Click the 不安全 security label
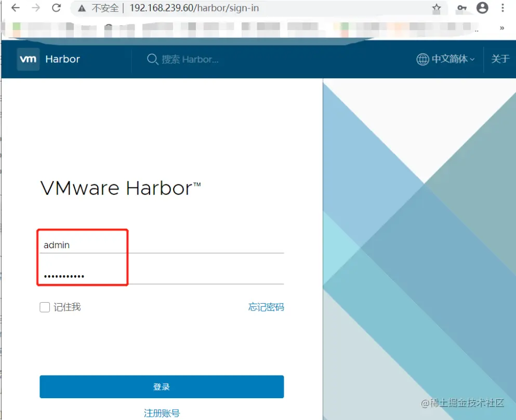 (105, 8)
